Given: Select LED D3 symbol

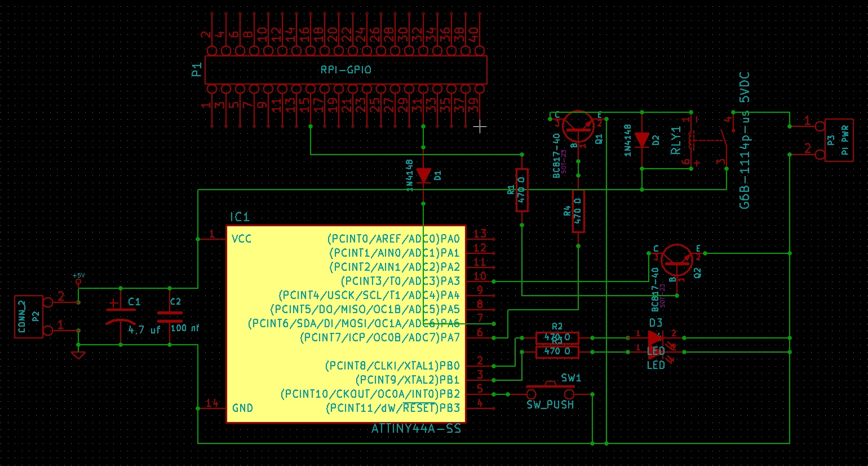Looking at the screenshot, I should click(656, 338).
